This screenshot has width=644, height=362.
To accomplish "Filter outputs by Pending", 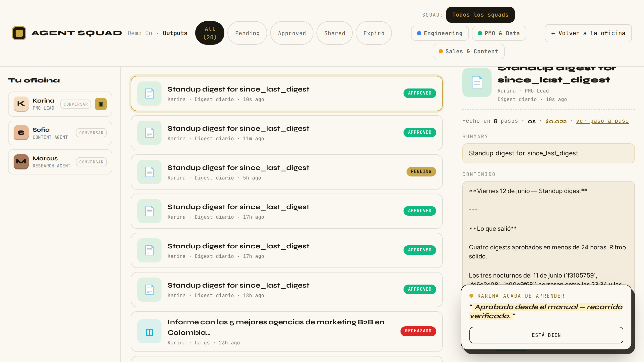I will [247, 33].
